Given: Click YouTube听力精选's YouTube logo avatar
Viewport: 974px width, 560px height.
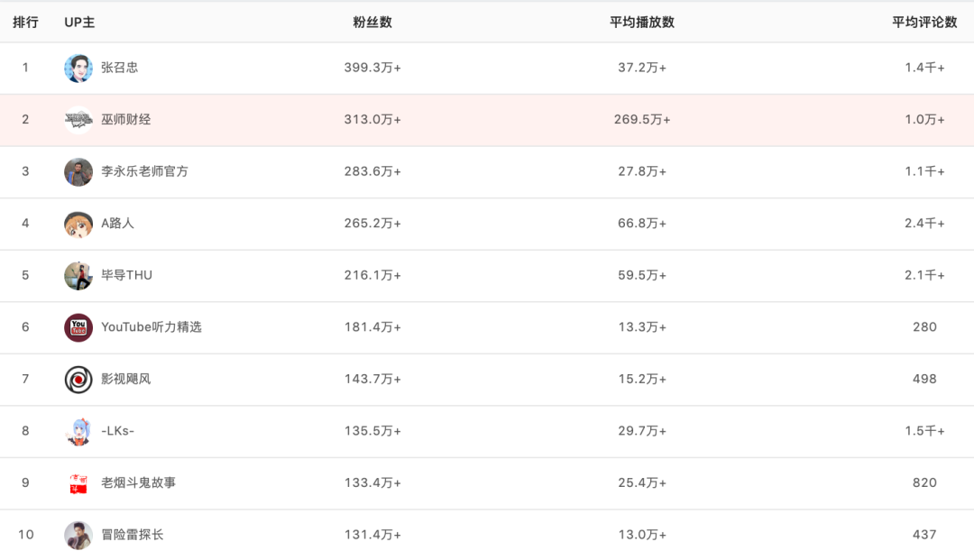Looking at the screenshot, I should coord(78,327).
